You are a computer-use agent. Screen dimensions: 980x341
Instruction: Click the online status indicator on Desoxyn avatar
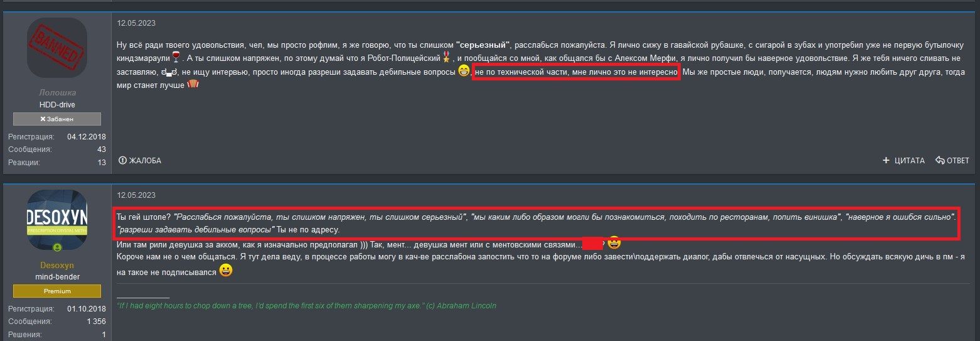coord(58,247)
